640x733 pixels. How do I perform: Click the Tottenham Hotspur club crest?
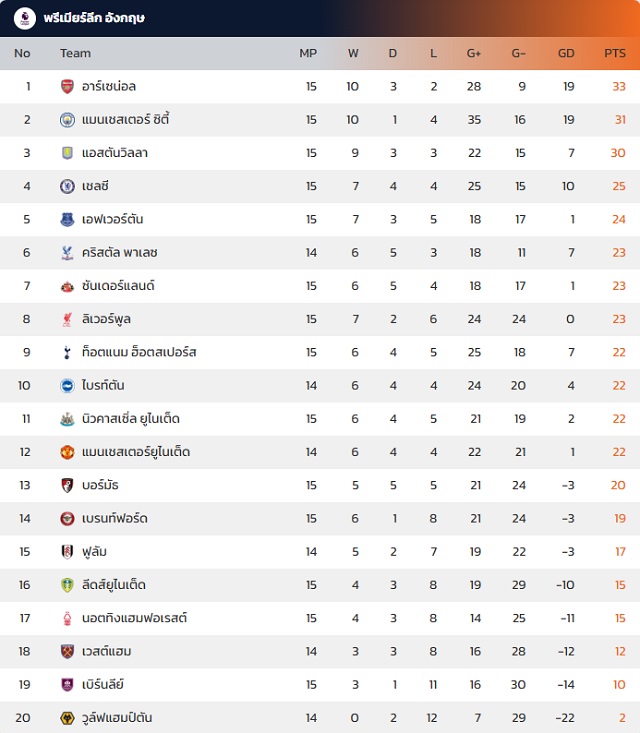67,352
